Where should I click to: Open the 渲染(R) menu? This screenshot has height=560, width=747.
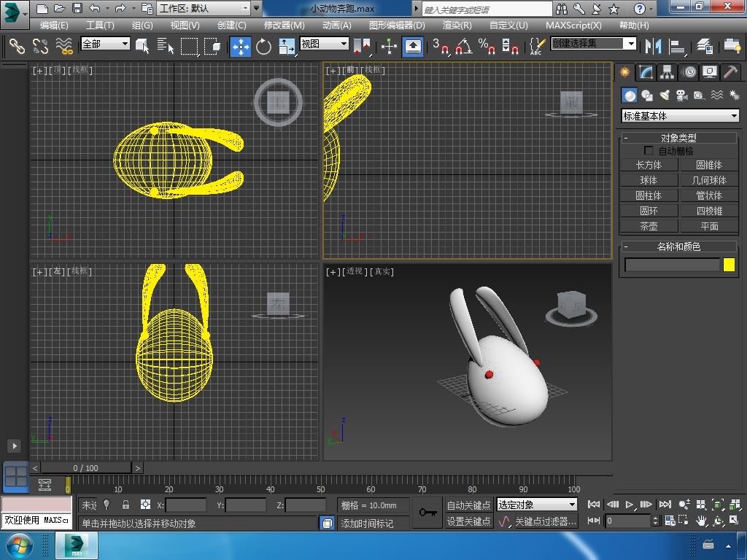pos(457,25)
